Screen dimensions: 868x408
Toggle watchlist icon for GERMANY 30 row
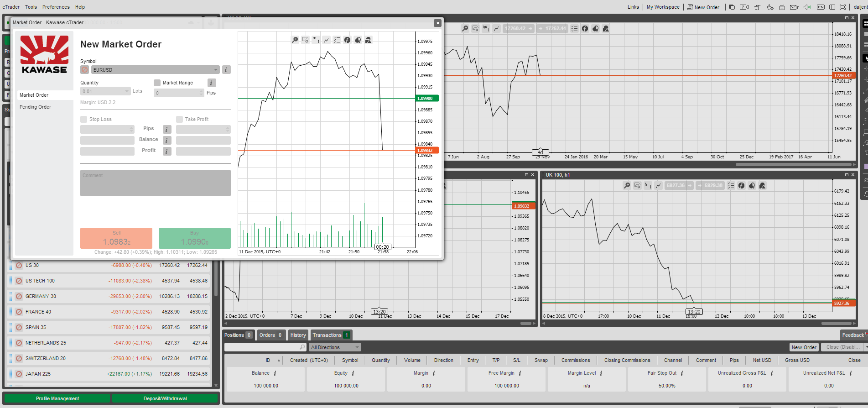point(19,296)
